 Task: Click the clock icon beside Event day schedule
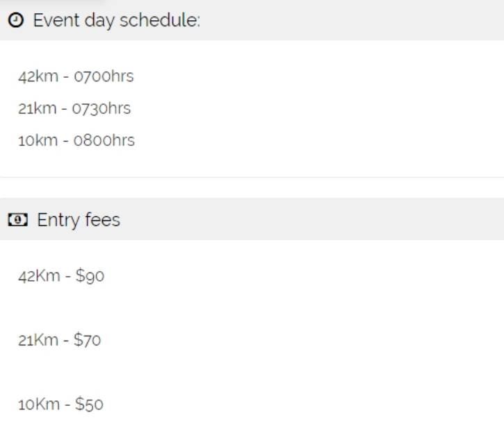[17, 21]
